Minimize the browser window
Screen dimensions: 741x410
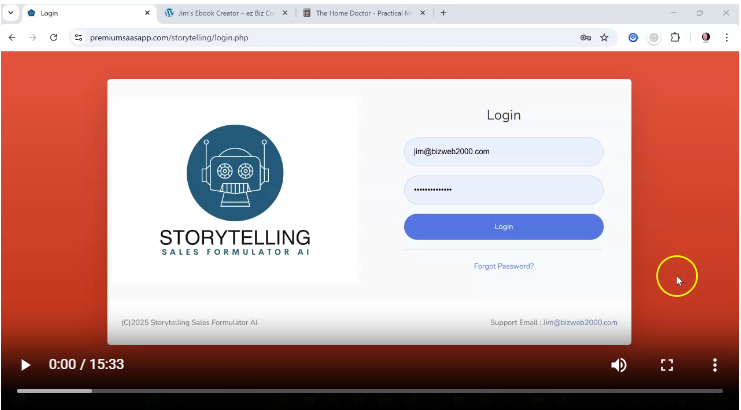[673, 13]
